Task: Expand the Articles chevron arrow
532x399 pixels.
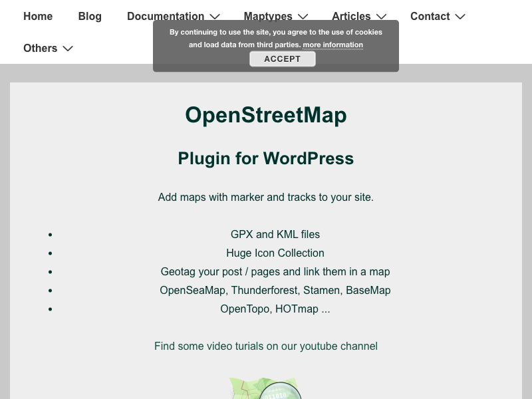Action: coord(381,17)
